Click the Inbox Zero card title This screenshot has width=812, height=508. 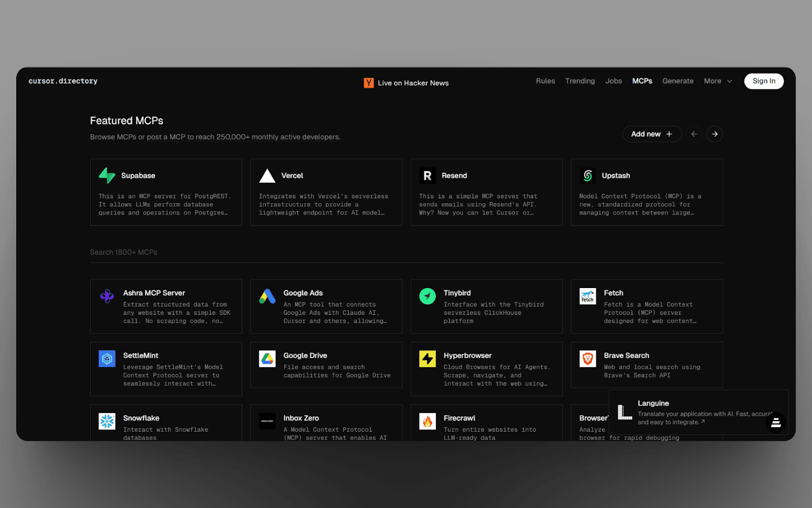(301, 418)
